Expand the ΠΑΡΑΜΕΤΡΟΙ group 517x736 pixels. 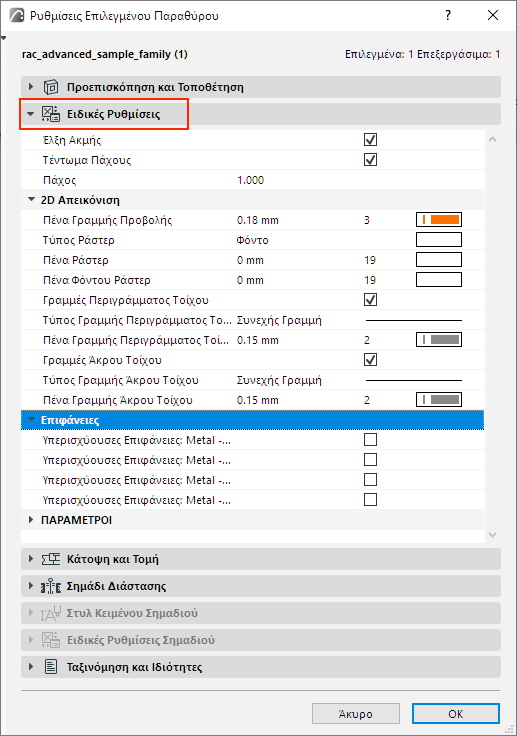coord(31,520)
